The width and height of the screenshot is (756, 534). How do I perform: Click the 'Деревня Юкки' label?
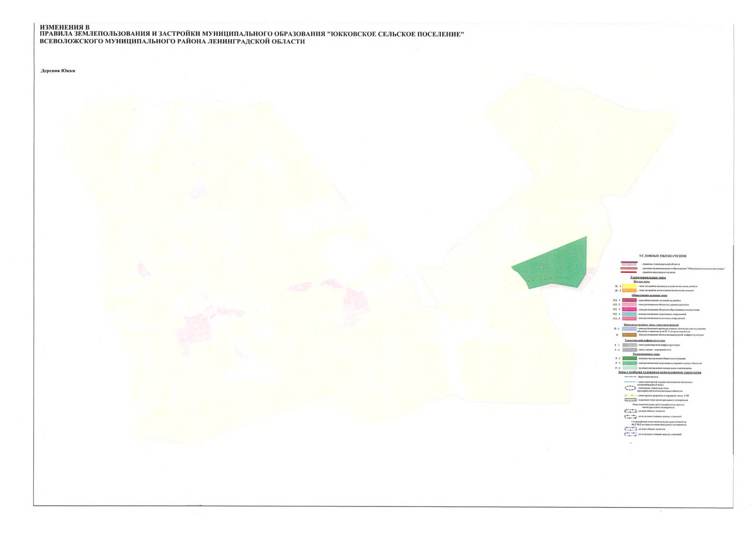pyautogui.click(x=58, y=71)
